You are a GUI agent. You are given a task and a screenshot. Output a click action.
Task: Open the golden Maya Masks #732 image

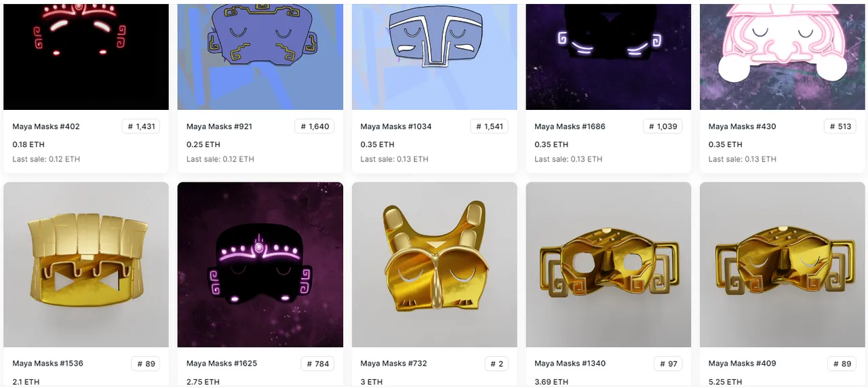click(434, 265)
